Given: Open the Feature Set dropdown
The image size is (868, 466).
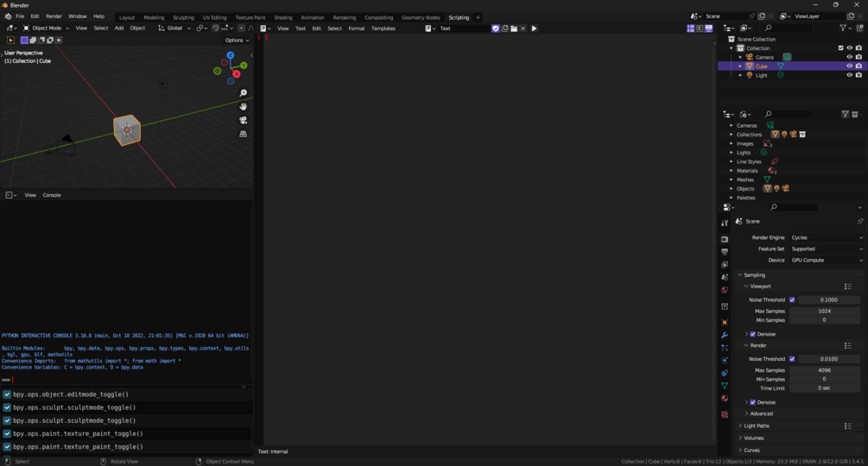Looking at the screenshot, I should (827, 249).
